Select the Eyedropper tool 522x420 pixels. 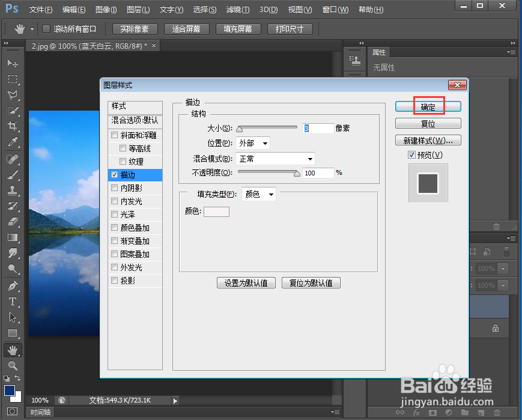[x=13, y=142]
